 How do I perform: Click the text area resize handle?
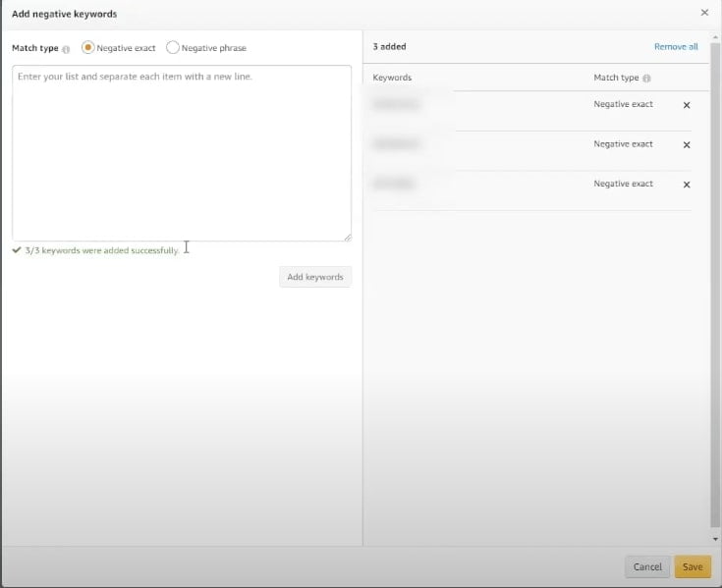click(x=348, y=238)
